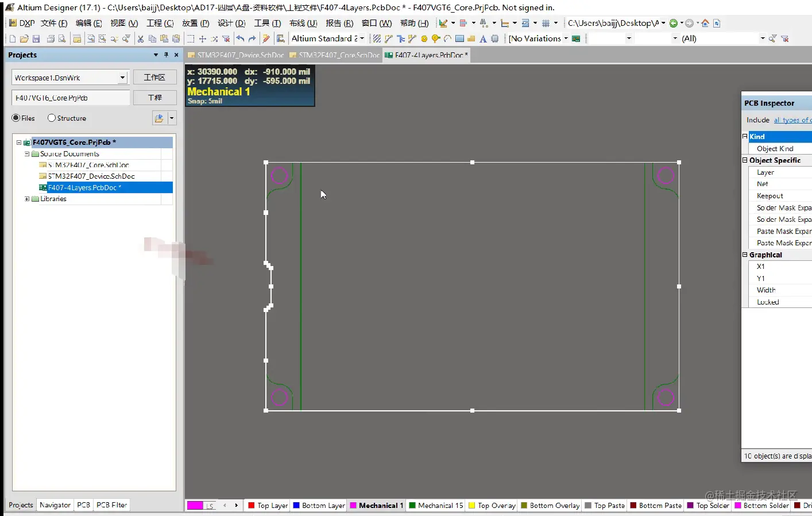
Task: Open the (All) filter dropdown
Action: coord(763,38)
